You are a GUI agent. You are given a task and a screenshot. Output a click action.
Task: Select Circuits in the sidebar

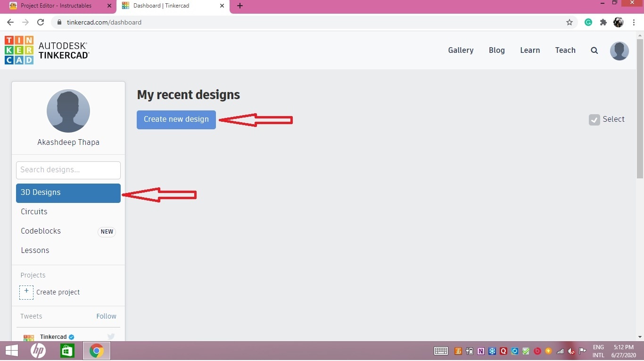[x=34, y=211]
